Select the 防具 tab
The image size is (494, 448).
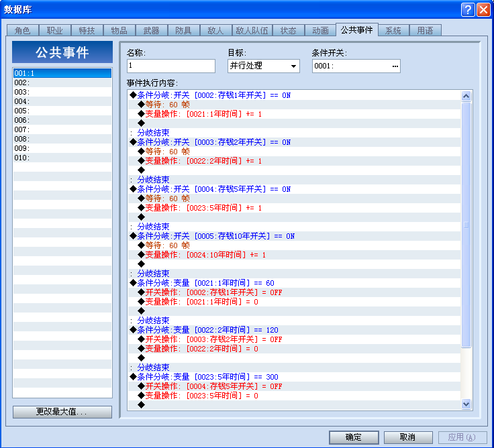click(x=183, y=31)
